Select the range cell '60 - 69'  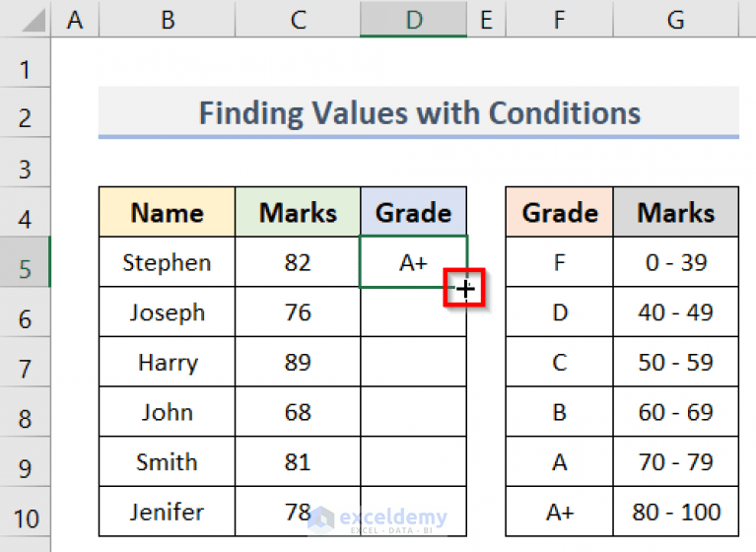point(676,412)
